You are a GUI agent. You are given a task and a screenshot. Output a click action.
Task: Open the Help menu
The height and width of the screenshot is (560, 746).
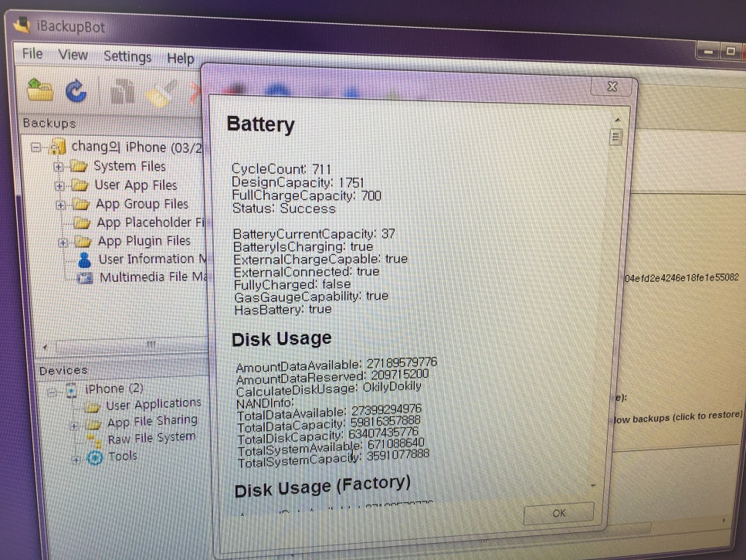[x=180, y=58]
